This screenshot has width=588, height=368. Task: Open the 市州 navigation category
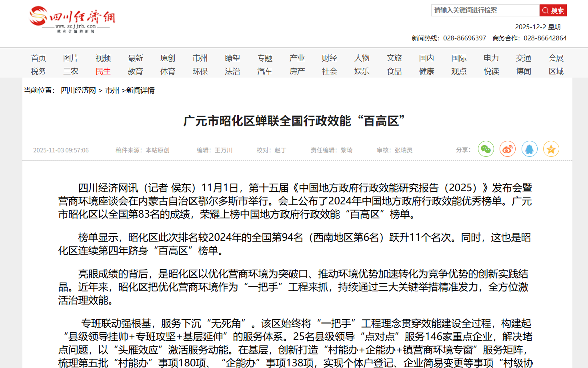[200, 58]
